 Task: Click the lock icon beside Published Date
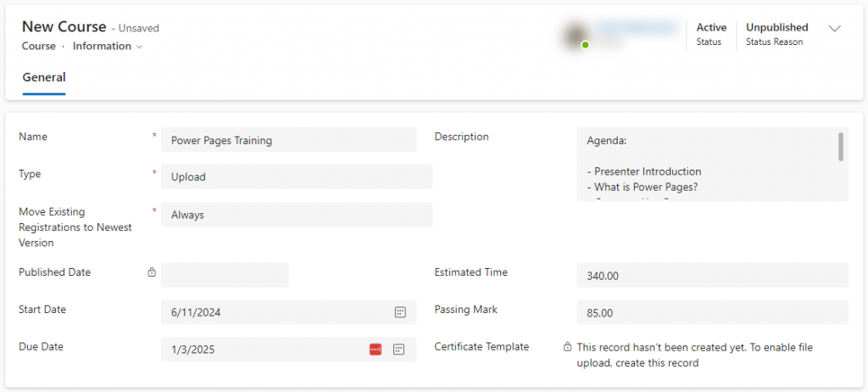coord(152,272)
